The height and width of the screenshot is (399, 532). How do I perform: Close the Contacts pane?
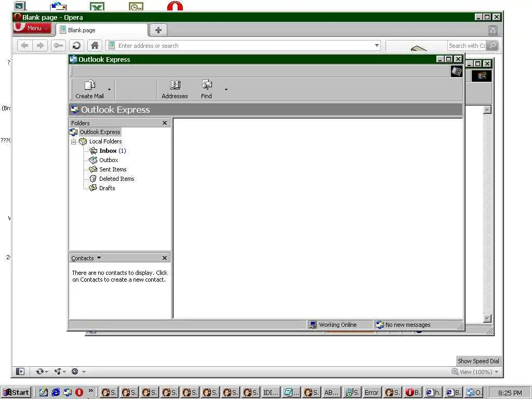(165, 258)
